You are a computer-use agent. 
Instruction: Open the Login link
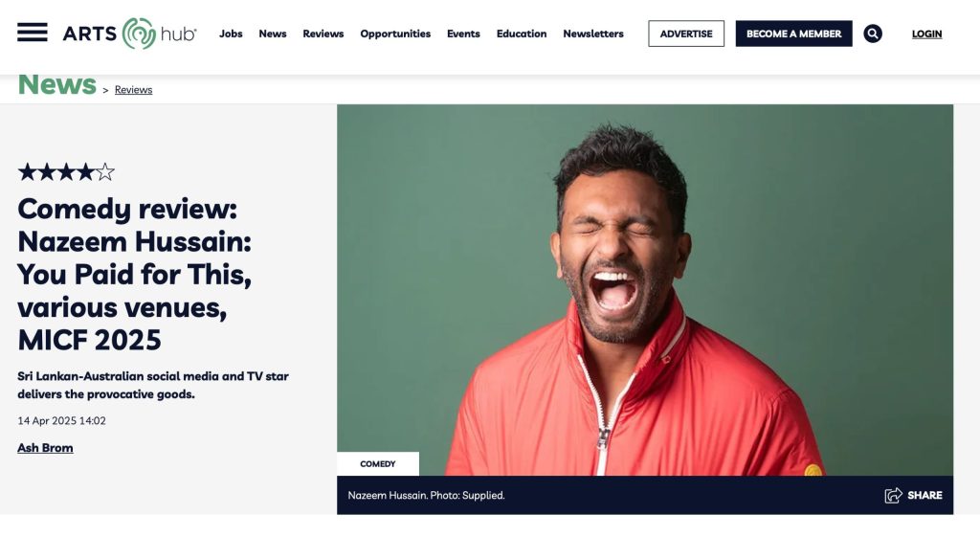[926, 34]
